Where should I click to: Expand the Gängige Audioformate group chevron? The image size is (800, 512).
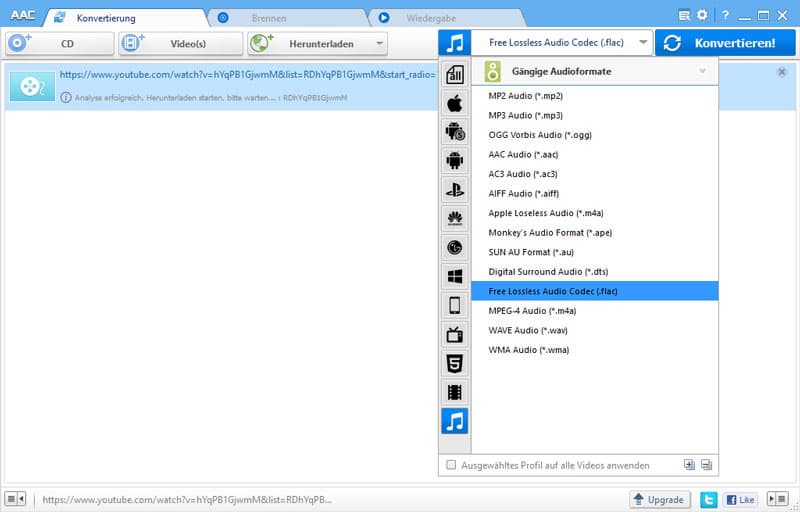pyautogui.click(x=703, y=71)
